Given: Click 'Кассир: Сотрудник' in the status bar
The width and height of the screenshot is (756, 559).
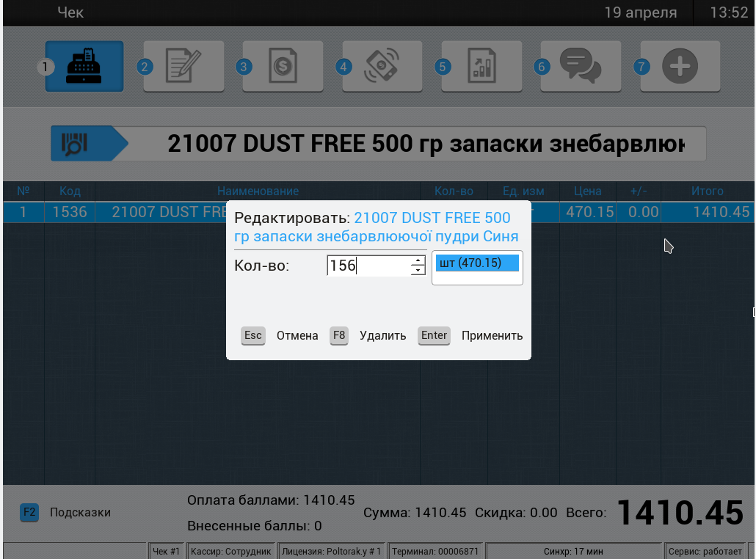Looking at the screenshot, I should 231,551.
